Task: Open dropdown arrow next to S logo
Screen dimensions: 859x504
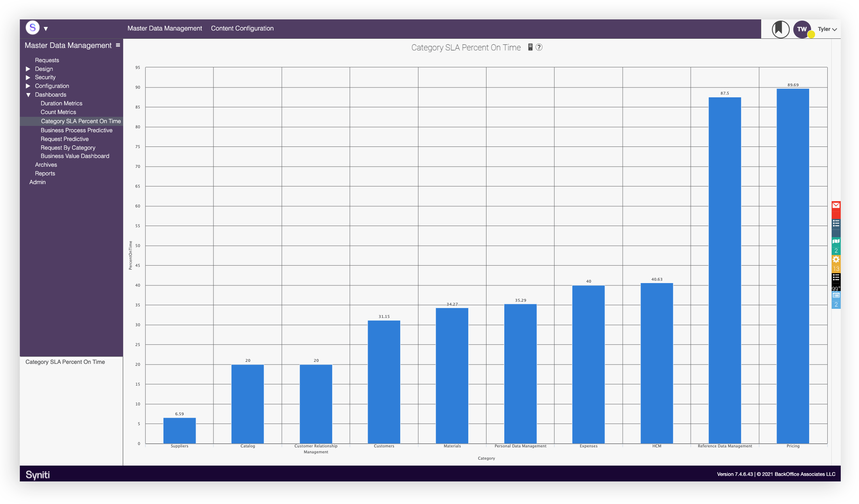Action: [x=46, y=29]
